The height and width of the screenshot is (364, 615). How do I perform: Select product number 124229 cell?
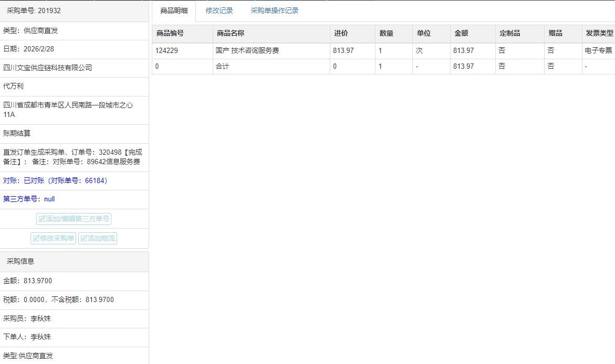coord(166,51)
